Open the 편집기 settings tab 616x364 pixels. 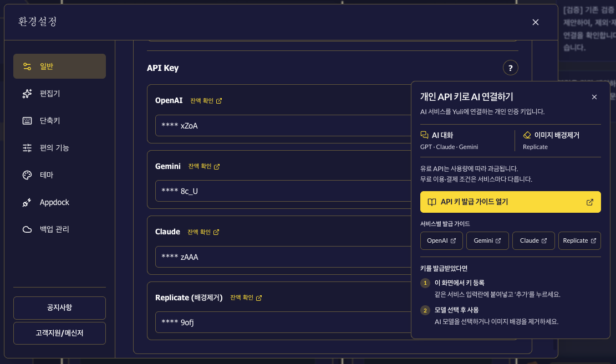[59, 94]
